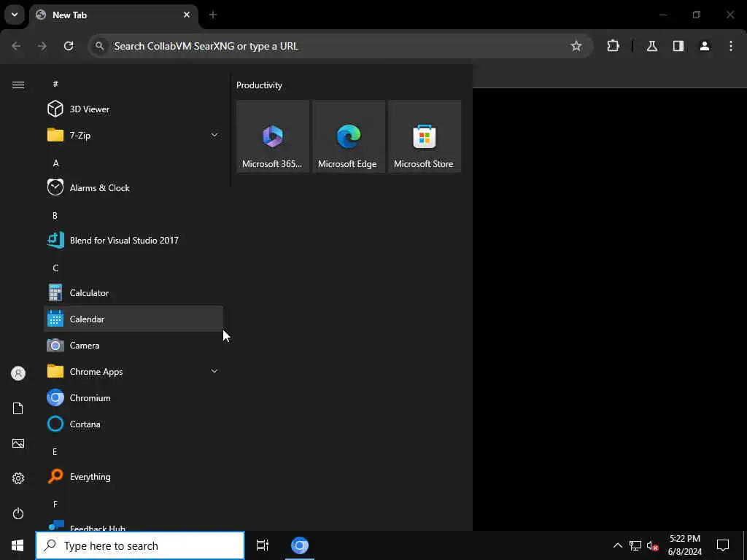The image size is (747, 560).
Task: Click the muted volume tray icon
Action: [652, 545]
